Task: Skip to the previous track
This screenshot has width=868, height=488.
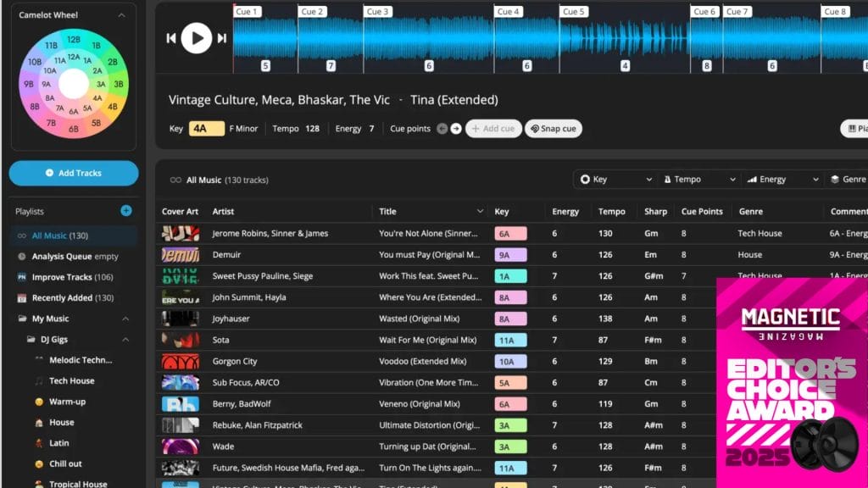Action: pos(171,38)
